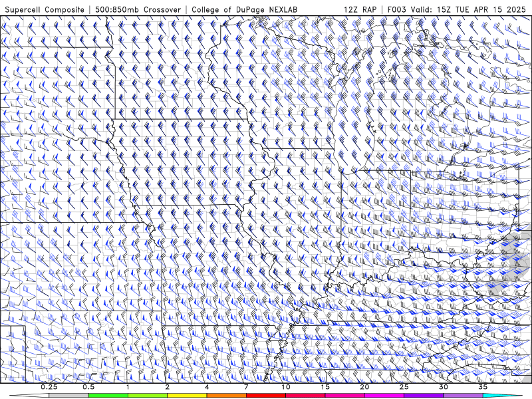The height and width of the screenshot is (399, 532).
Task: Click the orange color bar segment between 4 and 7
Action: tap(226, 396)
